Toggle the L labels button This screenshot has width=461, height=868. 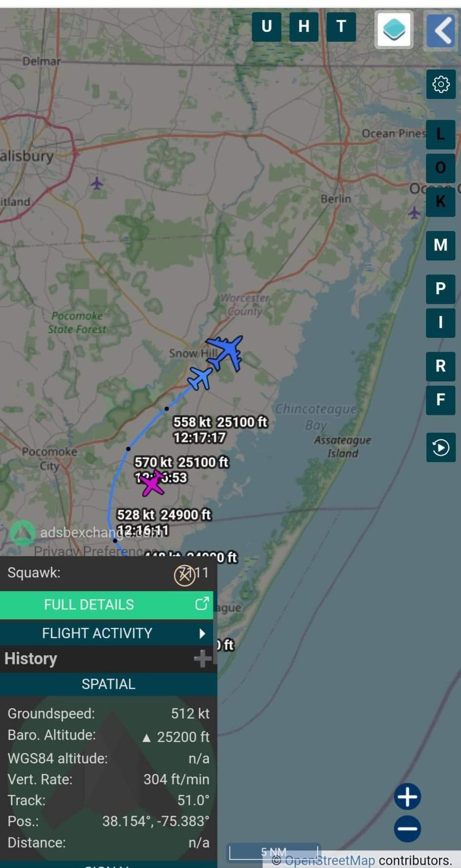click(x=441, y=134)
